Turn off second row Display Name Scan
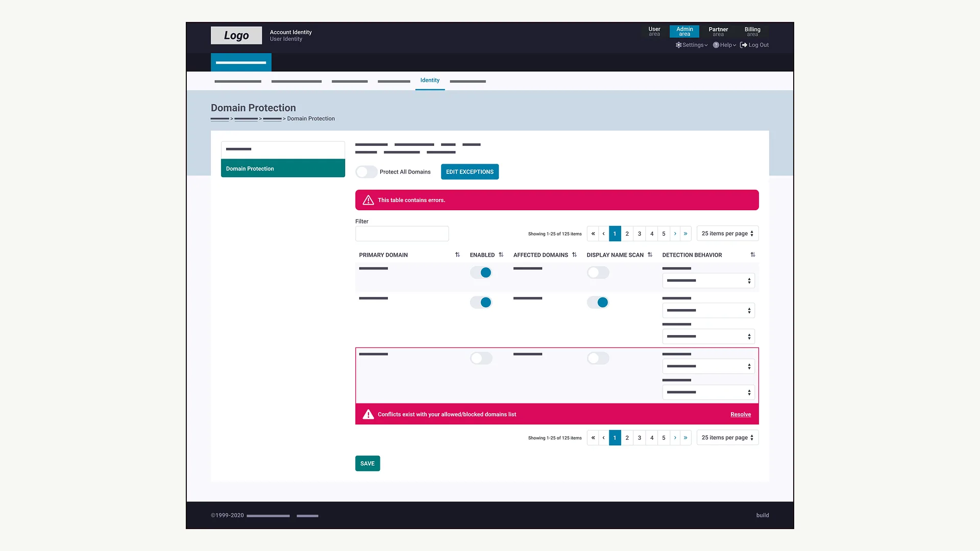 click(598, 303)
